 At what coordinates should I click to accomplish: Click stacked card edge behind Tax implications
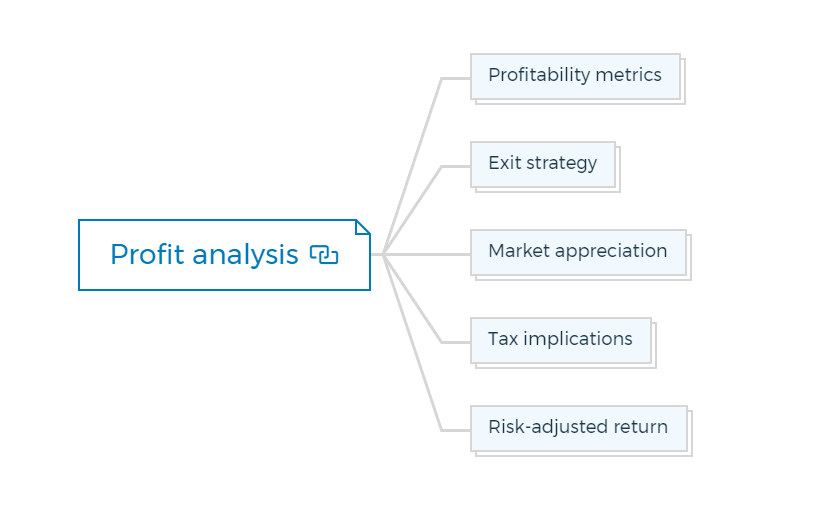(654, 346)
